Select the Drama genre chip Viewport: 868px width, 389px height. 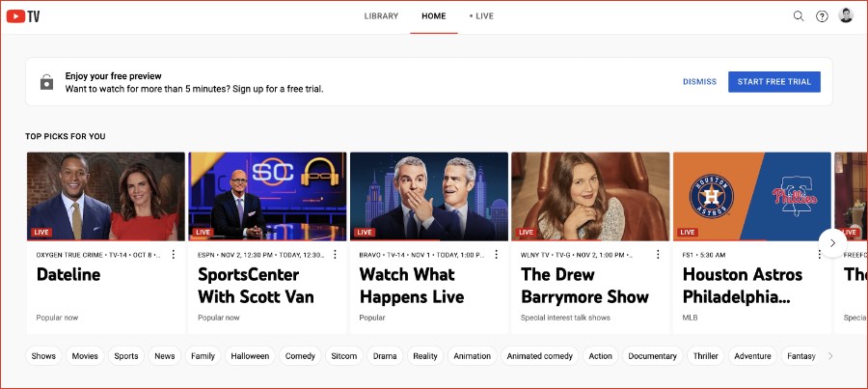tap(385, 356)
